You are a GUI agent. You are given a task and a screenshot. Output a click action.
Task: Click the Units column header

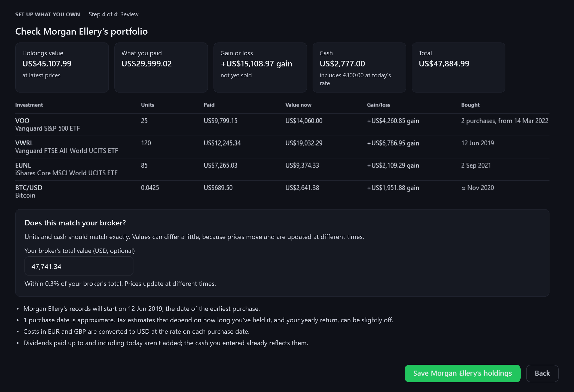(x=148, y=105)
